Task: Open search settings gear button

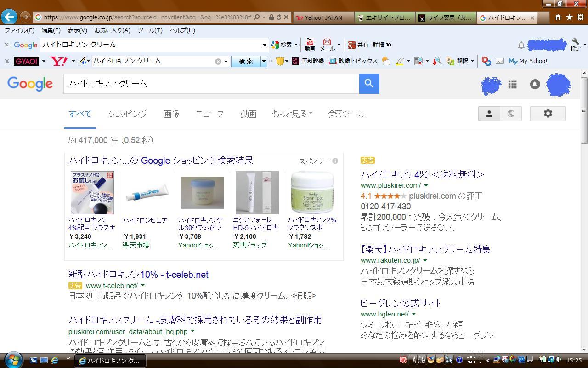Action: [x=548, y=114]
